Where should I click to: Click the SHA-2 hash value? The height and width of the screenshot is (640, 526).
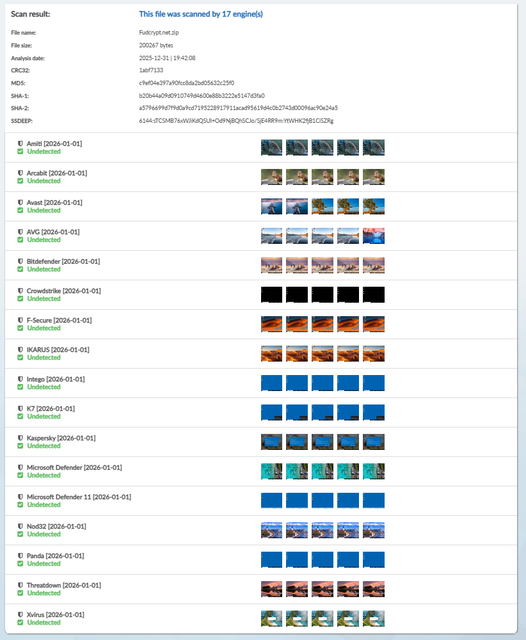click(x=238, y=108)
